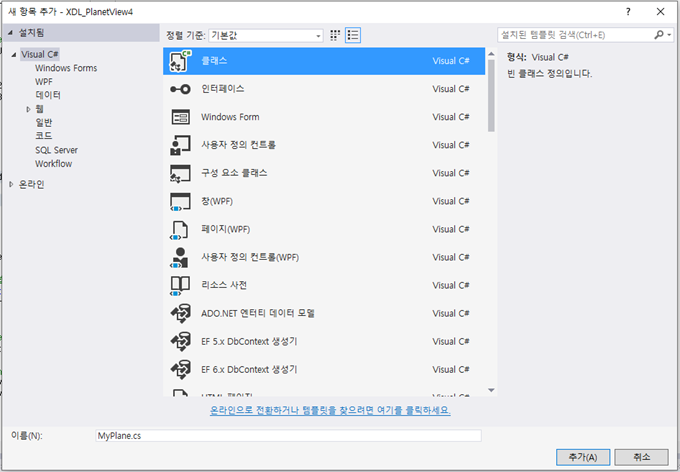Viewport: 680px width, 472px height.
Task: Select the WPF category
Action: (x=44, y=82)
